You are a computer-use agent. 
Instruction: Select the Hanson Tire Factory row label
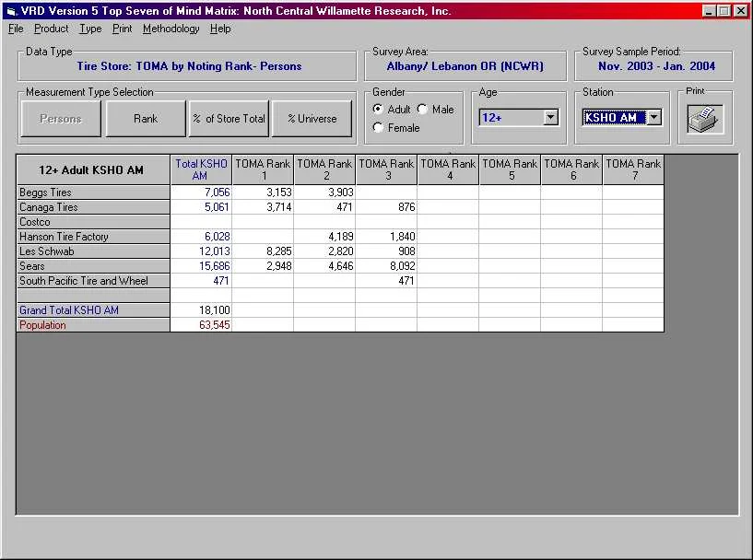93,237
